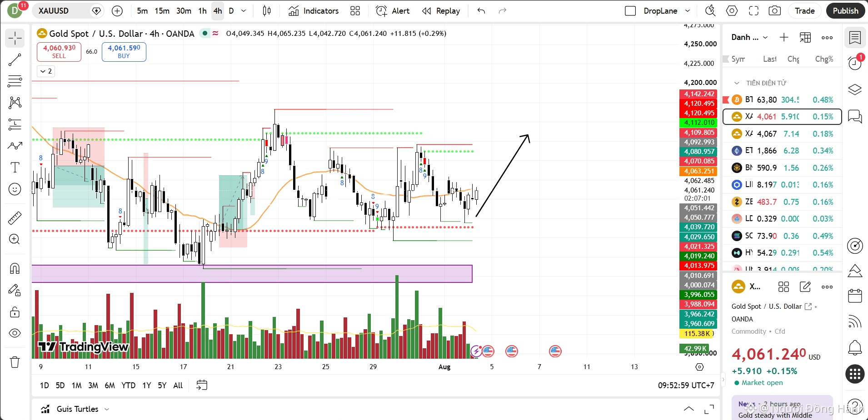Viewport: 868px width, 420px height.
Task: Open chart settings hexagon icon
Action: (732, 11)
